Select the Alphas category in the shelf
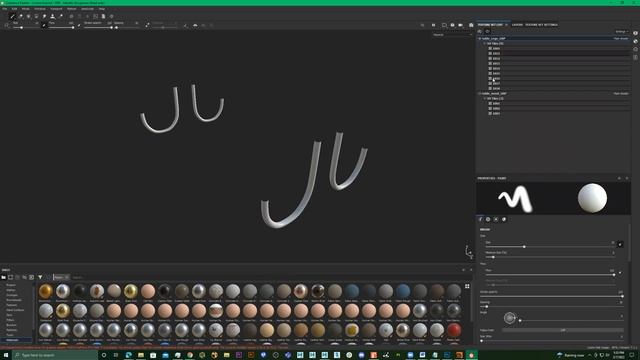The height and width of the screenshot is (360, 640). (x=11, y=290)
